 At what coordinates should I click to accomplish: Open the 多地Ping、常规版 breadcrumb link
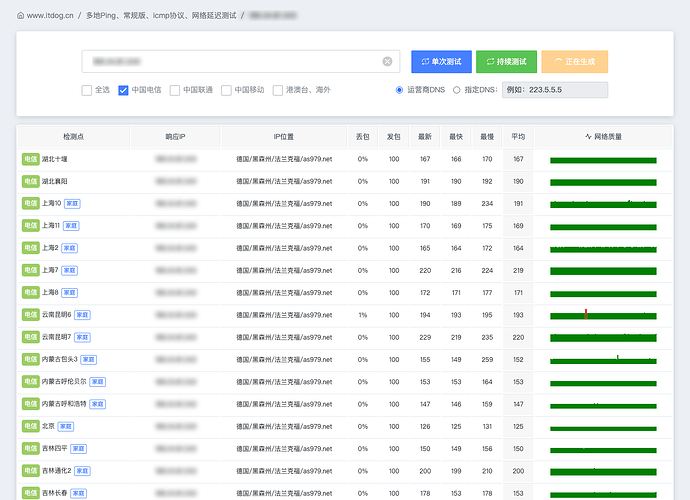pyautogui.click(x=161, y=15)
